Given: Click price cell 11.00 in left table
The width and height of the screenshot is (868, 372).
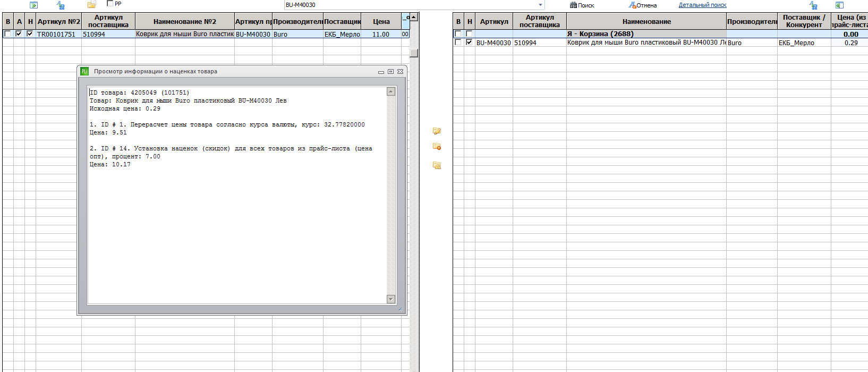Looking at the screenshot, I should click(381, 34).
